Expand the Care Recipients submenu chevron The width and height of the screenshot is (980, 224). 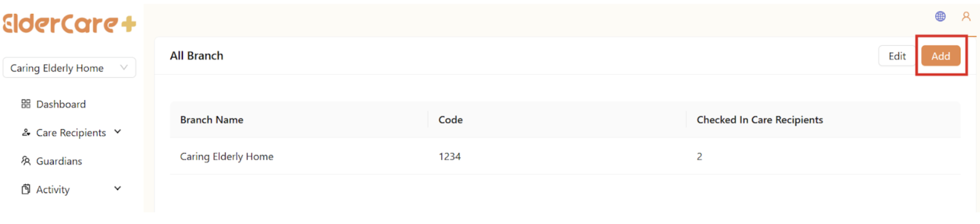(x=118, y=132)
